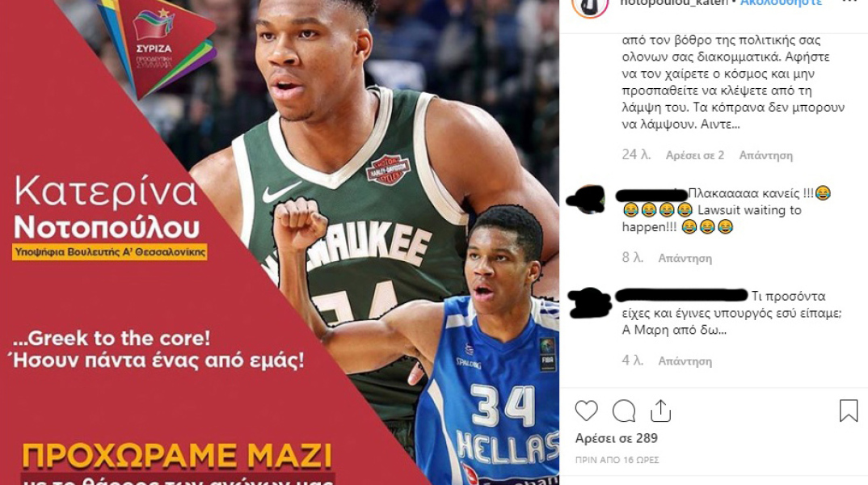Click Απάντηση under the 8 λ. comment
Viewport: 868px width, 485px height.
(x=685, y=258)
